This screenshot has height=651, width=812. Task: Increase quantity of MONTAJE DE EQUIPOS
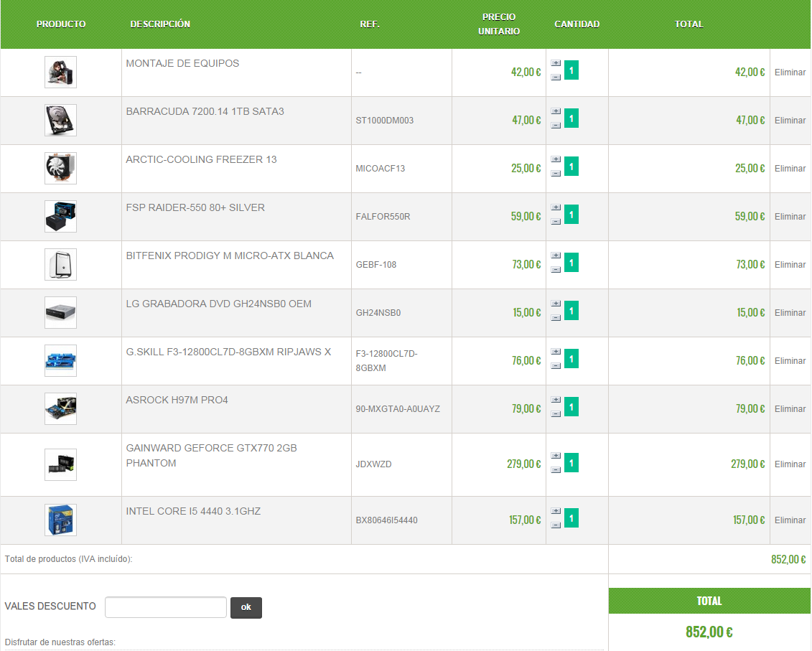click(x=556, y=63)
